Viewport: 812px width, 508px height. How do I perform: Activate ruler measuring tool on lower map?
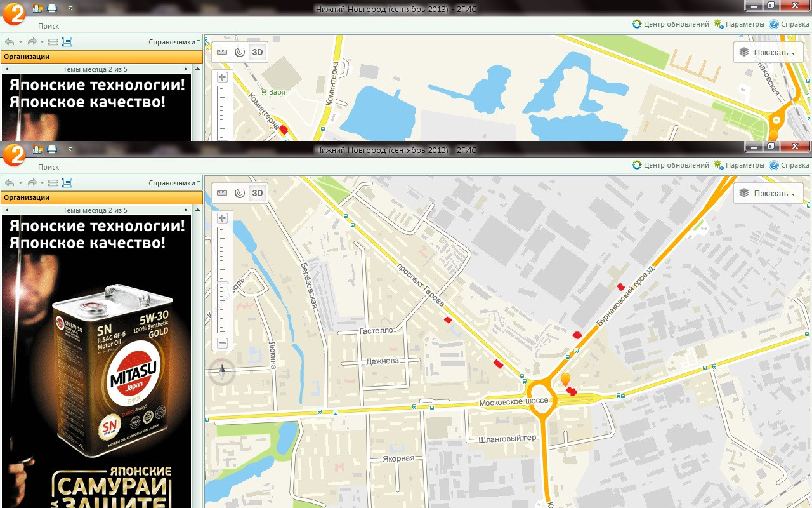tap(222, 193)
